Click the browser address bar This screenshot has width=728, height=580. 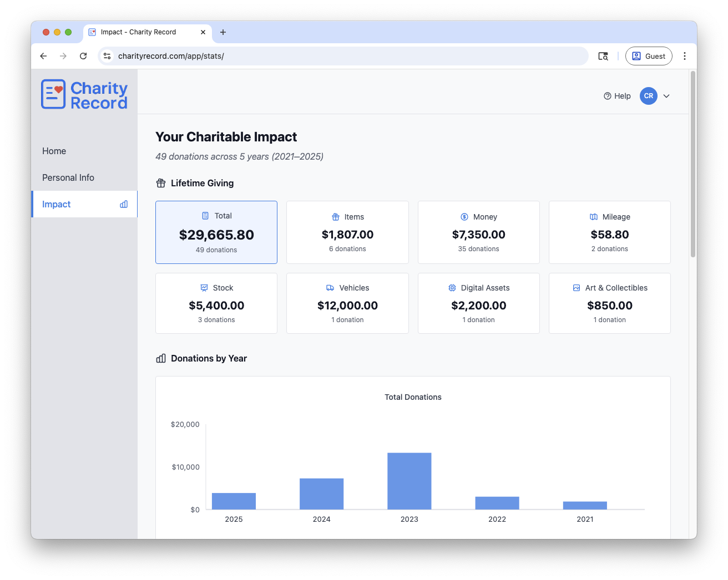344,56
